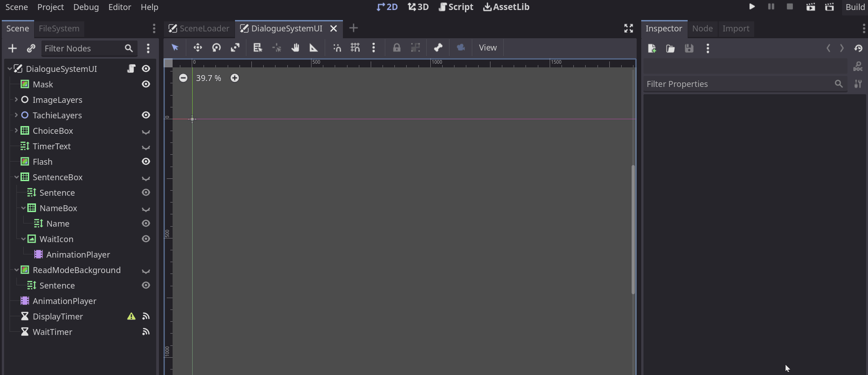
Task: Toggle smart snapping icon
Action: 337,48
